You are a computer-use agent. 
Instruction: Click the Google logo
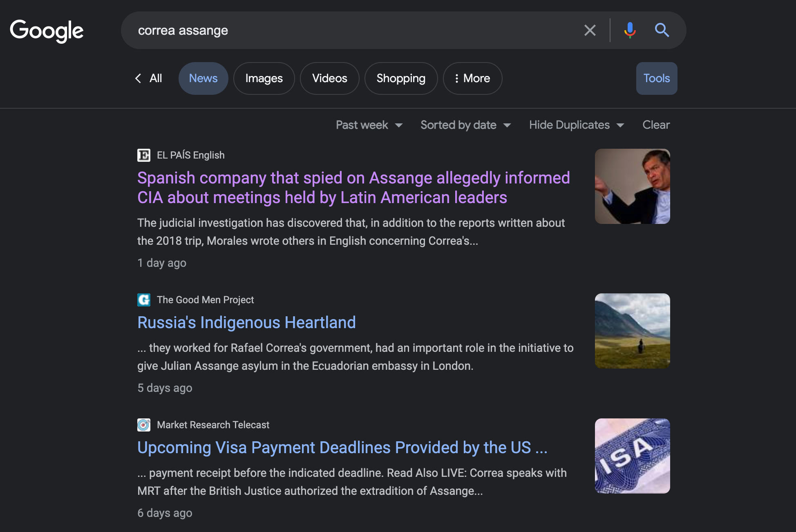47,31
